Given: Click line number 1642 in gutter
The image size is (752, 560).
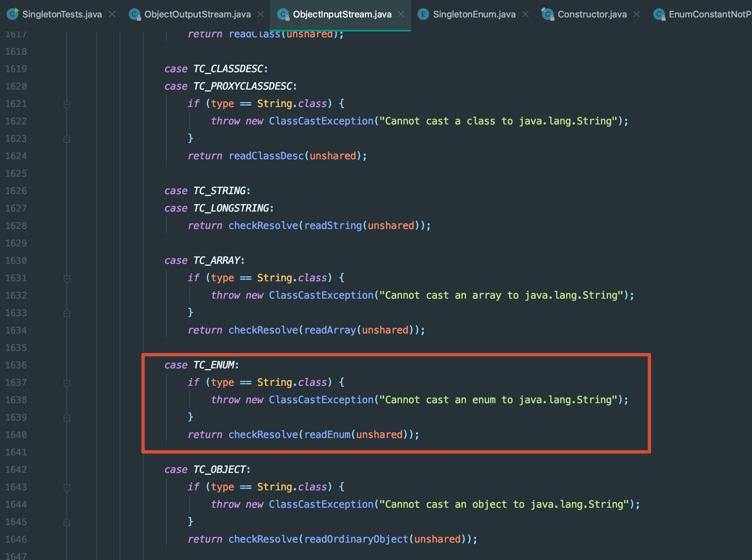Looking at the screenshot, I should 16,470.
